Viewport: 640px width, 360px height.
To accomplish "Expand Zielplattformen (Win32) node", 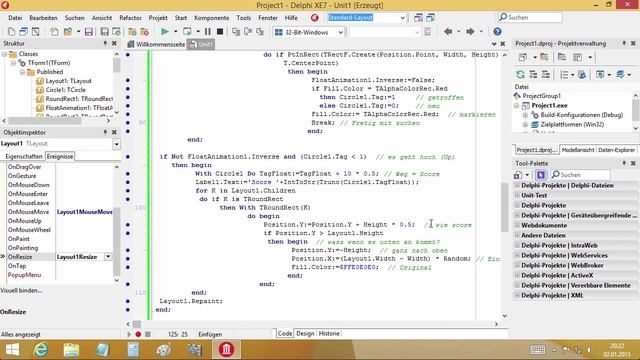I will (x=525, y=124).
